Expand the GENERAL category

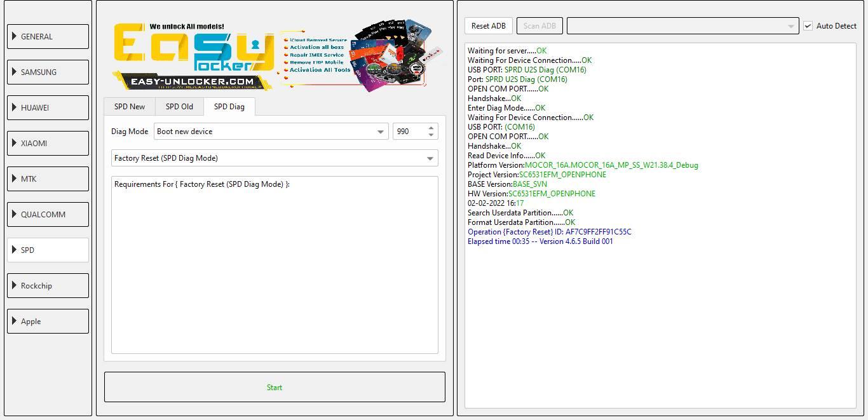click(48, 36)
